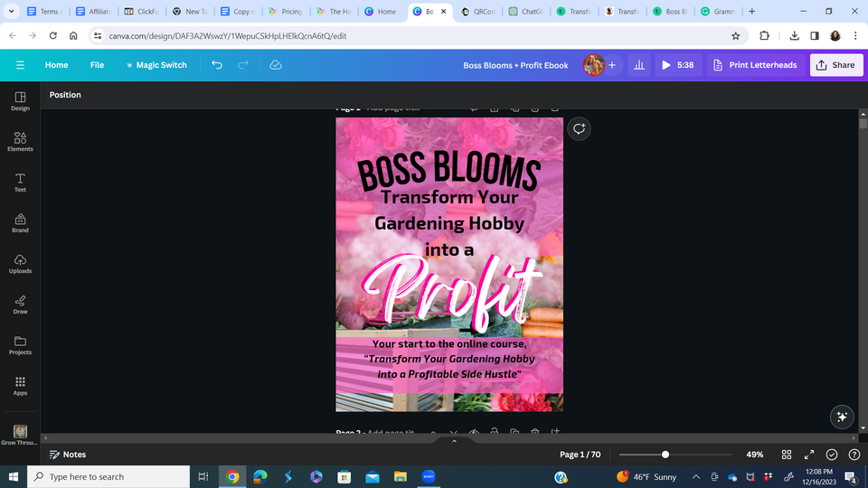
Task: Open the tab search dropdown arrow
Action: click(x=11, y=11)
